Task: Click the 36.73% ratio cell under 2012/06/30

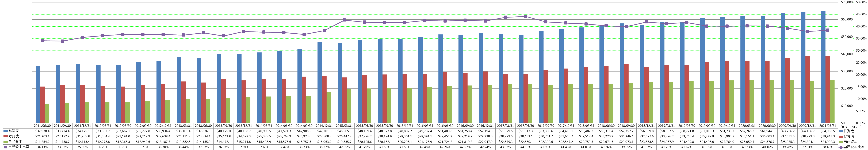Action: [123, 147]
